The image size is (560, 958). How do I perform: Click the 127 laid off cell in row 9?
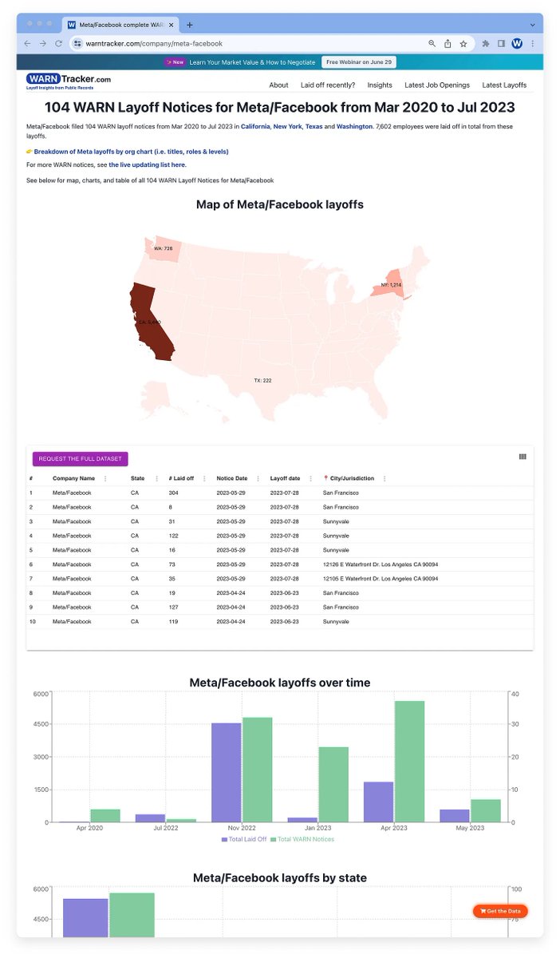click(174, 607)
